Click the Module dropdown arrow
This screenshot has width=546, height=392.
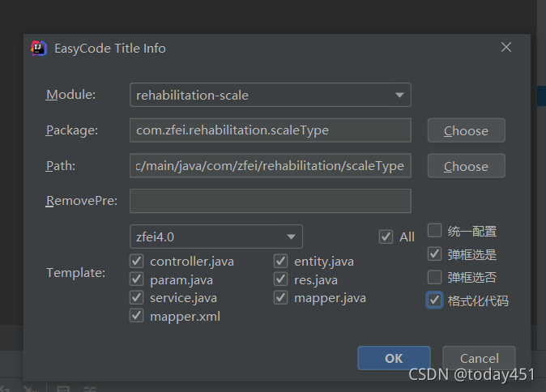point(399,95)
